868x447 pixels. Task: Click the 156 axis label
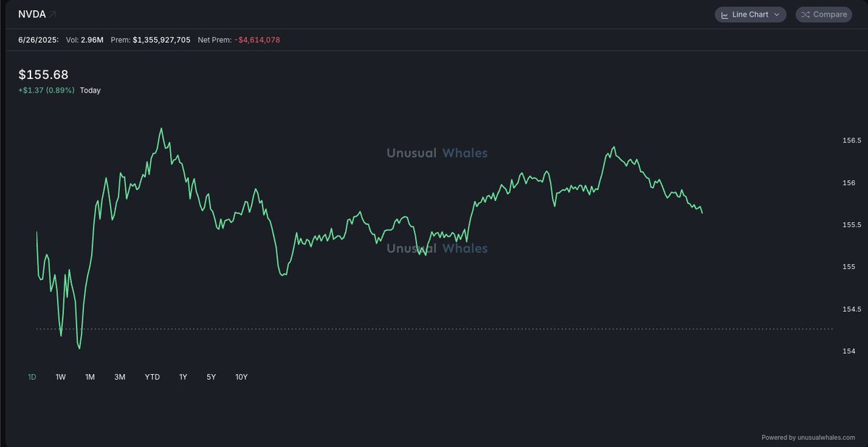(x=848, y=183)
